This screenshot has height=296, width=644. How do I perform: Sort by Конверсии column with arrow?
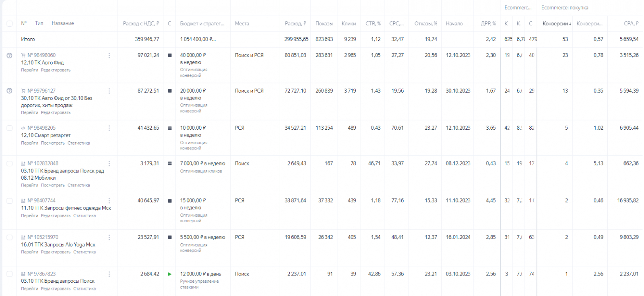pos(557,24)
